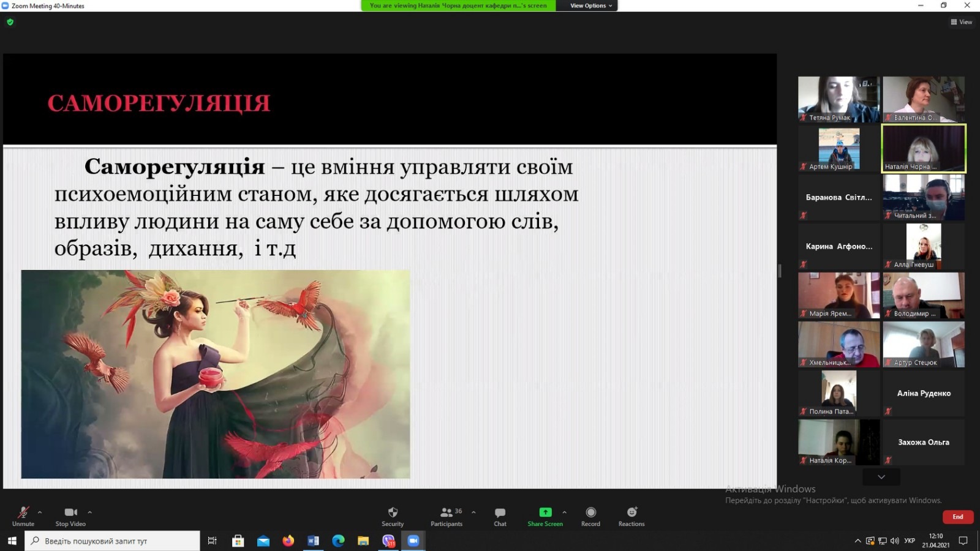
Task: Click the Аліна Руденко participant tile
Action: coord(924,393)
